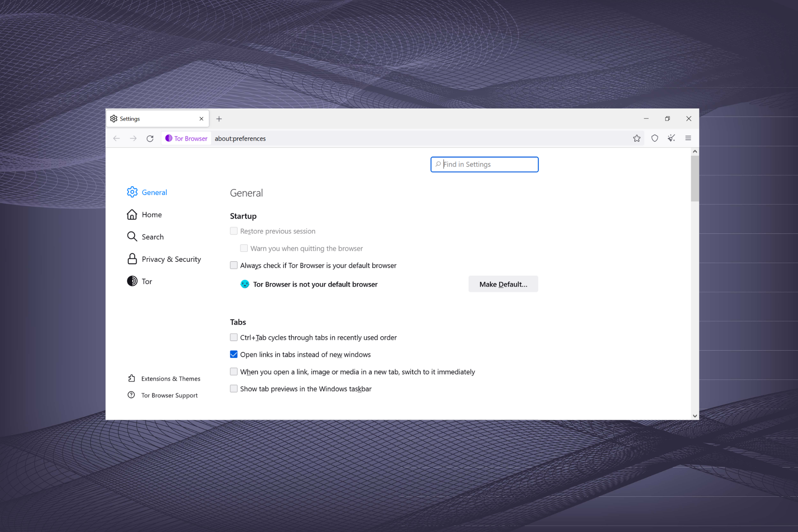Open the hamburger application menu
Screen dimensions: 798x532
point(688,138)
